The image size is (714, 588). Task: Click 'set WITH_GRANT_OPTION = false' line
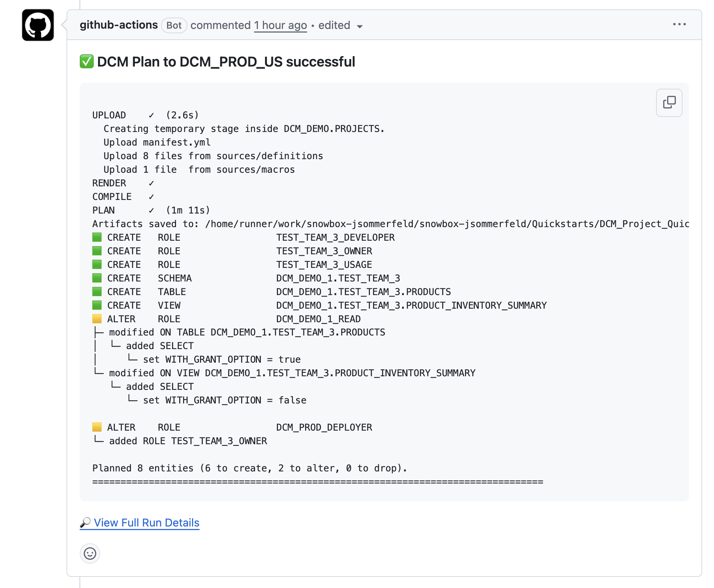click(225, 401)
